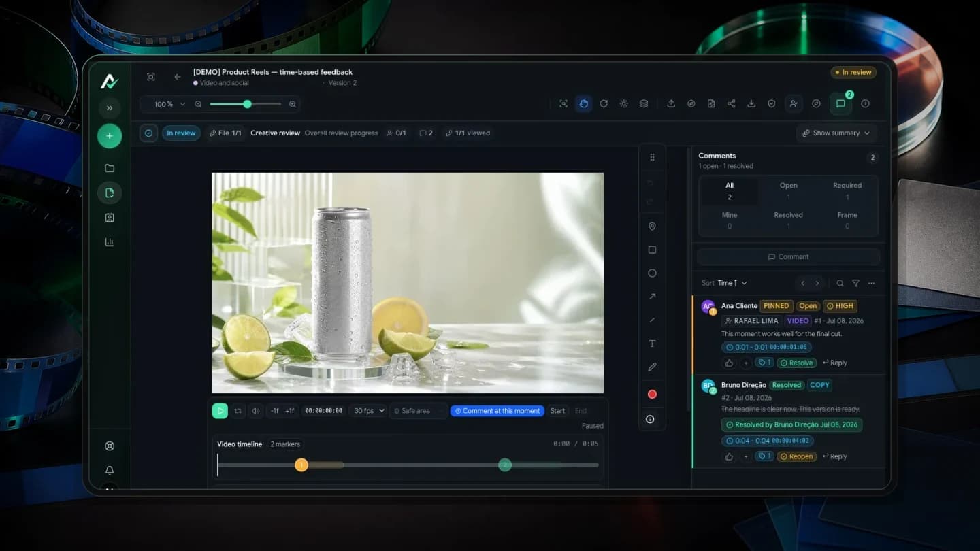Select the Open comments filter tab
This screenshot has height=551, width=980.
[x=788, y=190]
